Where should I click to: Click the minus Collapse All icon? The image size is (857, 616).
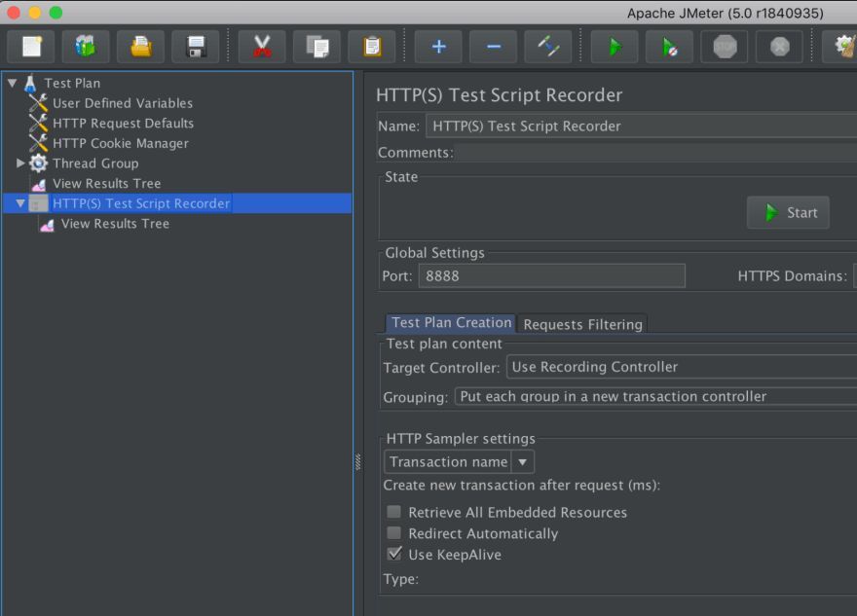(494, 47)
